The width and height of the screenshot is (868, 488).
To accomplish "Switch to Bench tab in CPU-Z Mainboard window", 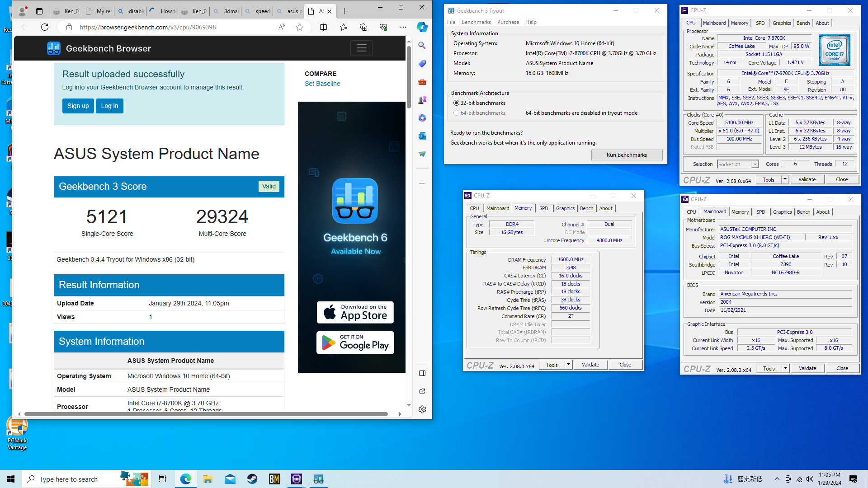I will 803,212.
